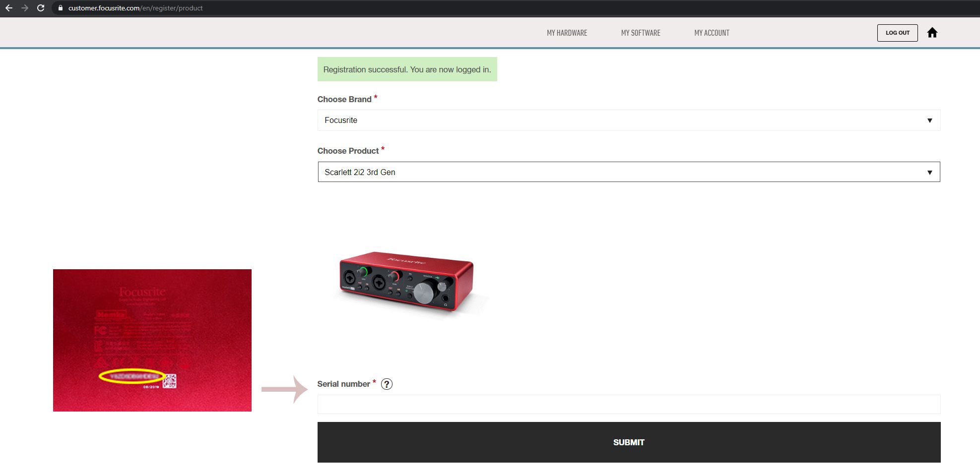This screenshot has width=980, height=476.
Task: Submit the product registration form
Action: pyautogui.click(x=628, y=442)
